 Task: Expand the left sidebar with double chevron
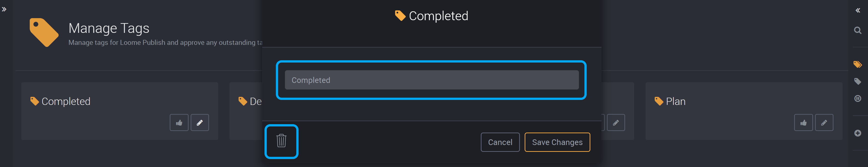(4, 10)
